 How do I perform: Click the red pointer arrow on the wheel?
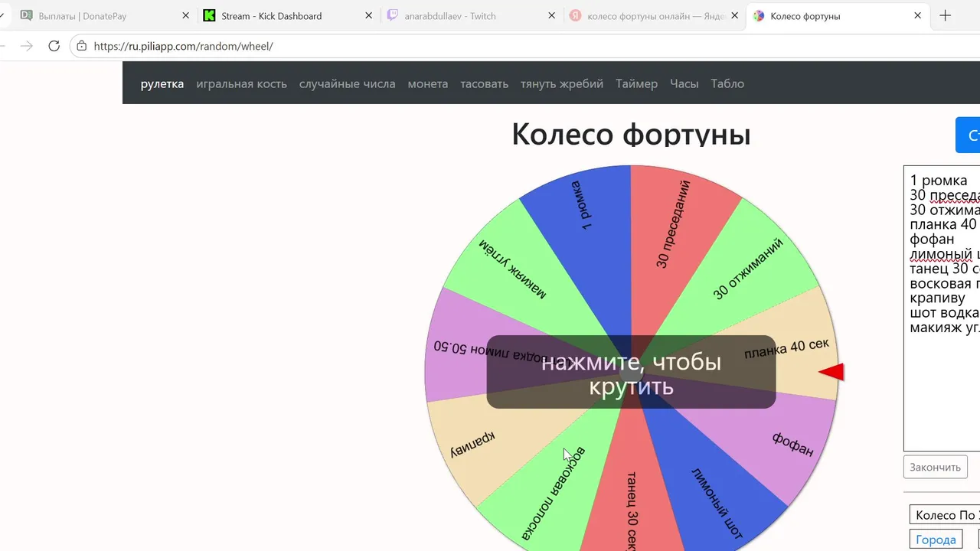[831, 372]
